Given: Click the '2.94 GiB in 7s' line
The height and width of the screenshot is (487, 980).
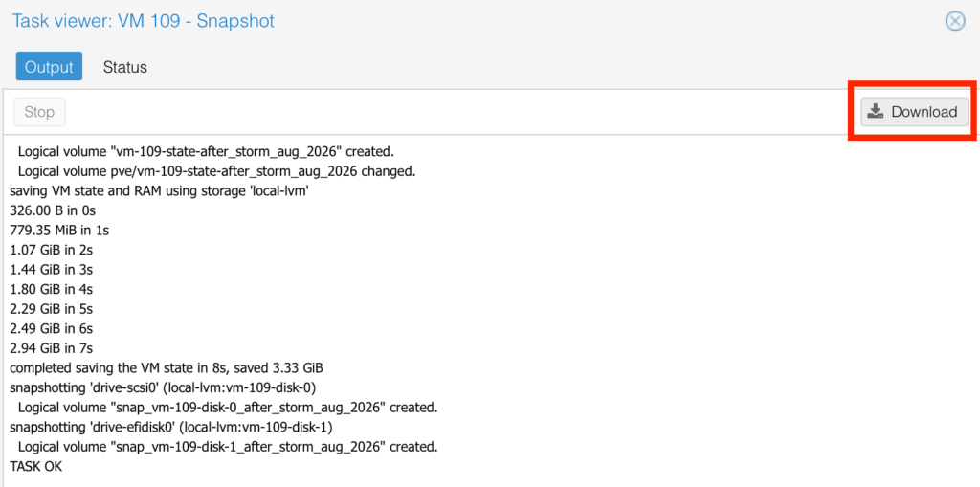Looking at the screenshot, I should tap(52, 348).
